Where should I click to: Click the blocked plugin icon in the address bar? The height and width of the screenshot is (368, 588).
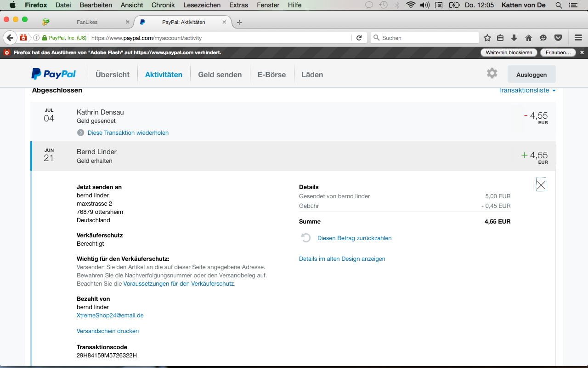tap(23, 38)
